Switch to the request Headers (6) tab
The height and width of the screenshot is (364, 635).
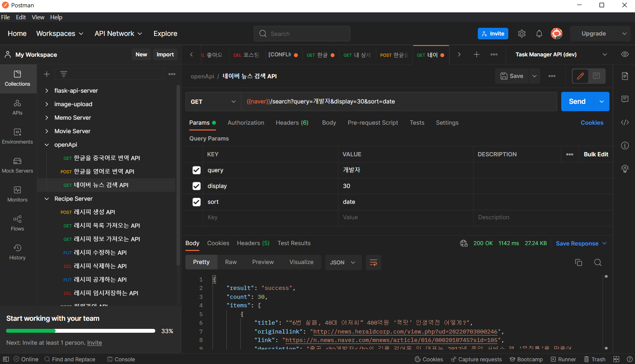pyautogui.click(x=292, y=123)
